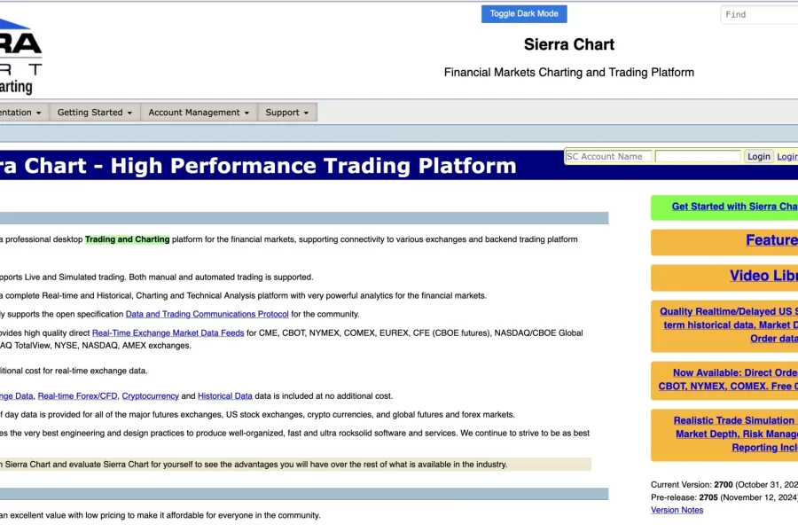Image resolution: width=798 pixels, height=532 pixels.
Task: Open the Cryptocurrency link
Action: [x=150, y=395]
